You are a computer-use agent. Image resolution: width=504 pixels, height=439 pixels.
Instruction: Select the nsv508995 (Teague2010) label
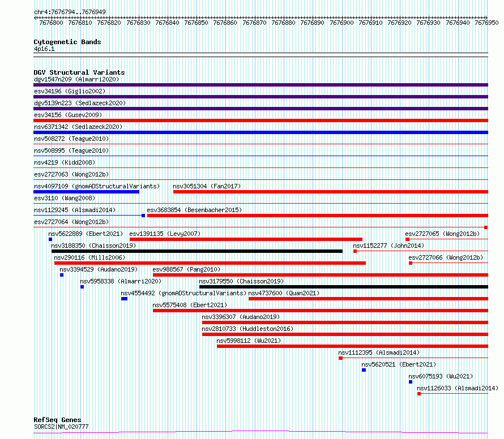(71, 150)
